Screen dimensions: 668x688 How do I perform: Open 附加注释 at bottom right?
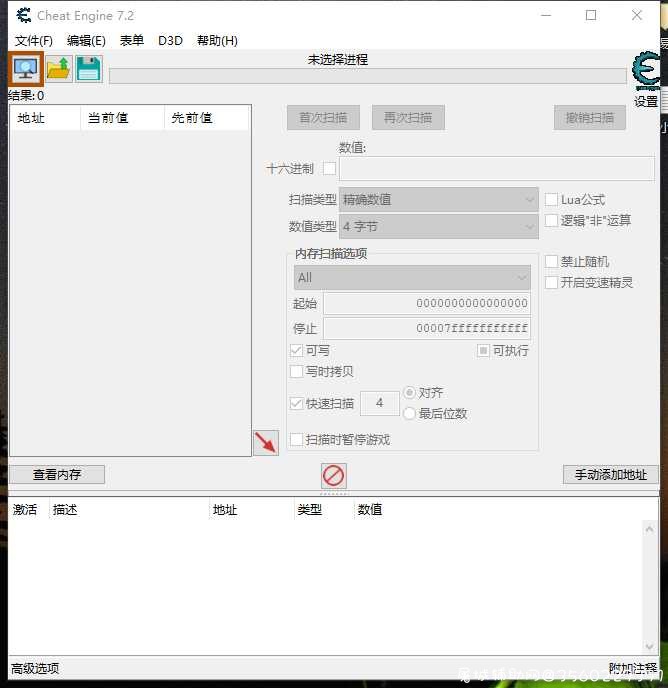point(633,668)
